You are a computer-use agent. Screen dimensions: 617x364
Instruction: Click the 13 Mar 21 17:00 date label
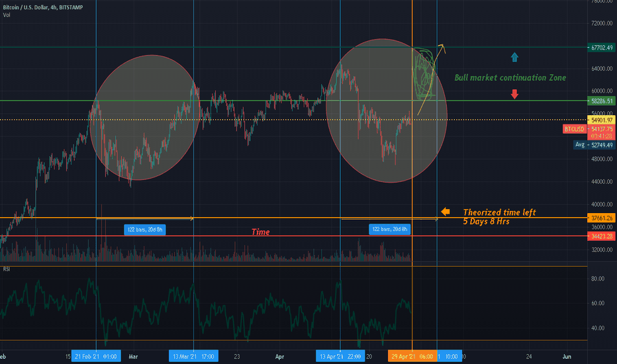click(x=193, y=357)
